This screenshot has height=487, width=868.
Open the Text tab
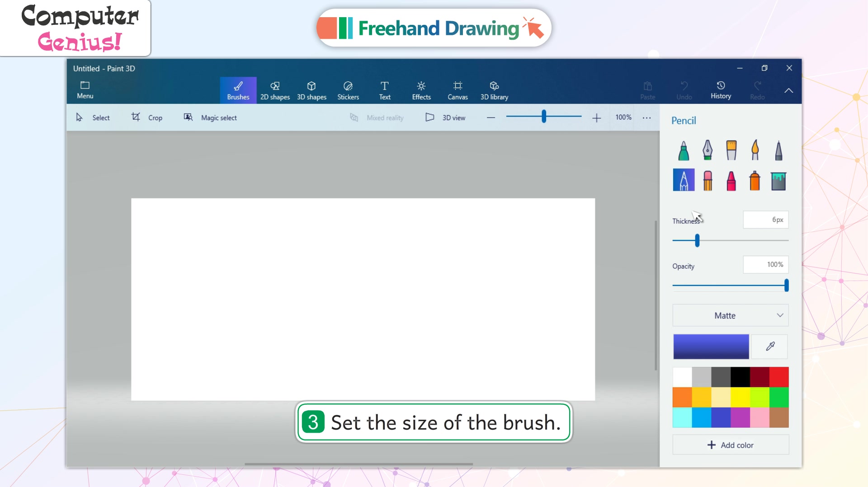point(385,90)
